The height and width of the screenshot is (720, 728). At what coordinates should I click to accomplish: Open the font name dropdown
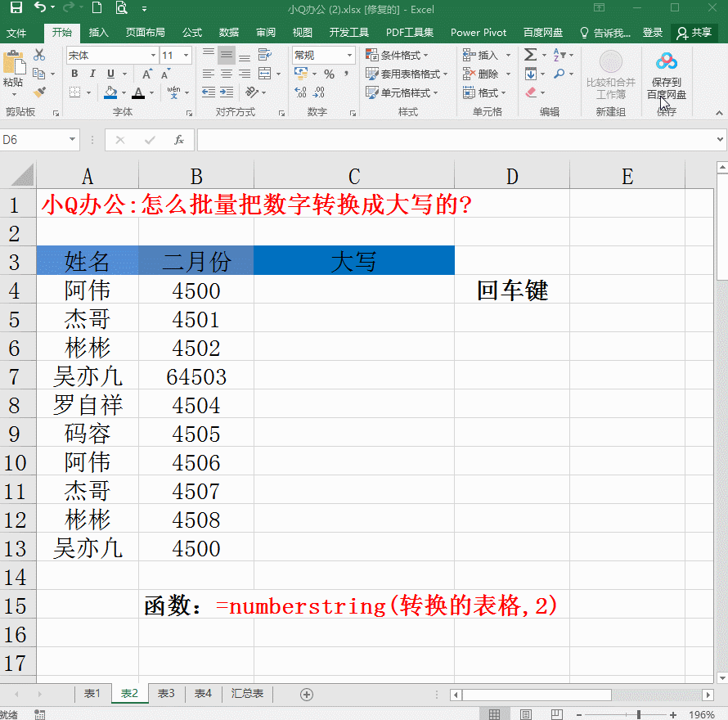click(153, 56)
